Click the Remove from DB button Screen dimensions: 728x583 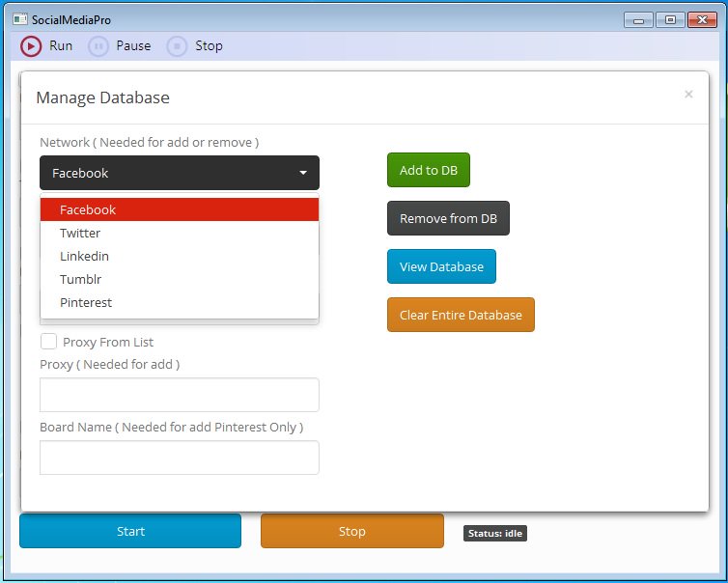click(449, 218)
